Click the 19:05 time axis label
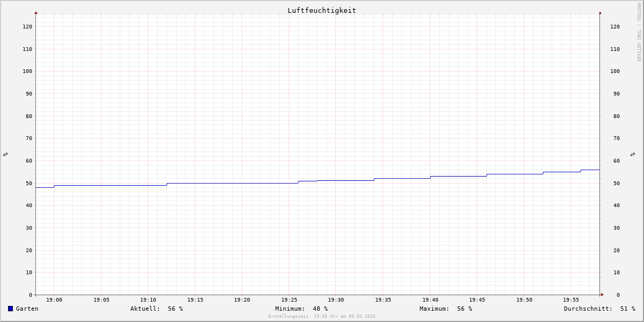The image size is (644, 322). pyautogui.click(x=101, y=300)
